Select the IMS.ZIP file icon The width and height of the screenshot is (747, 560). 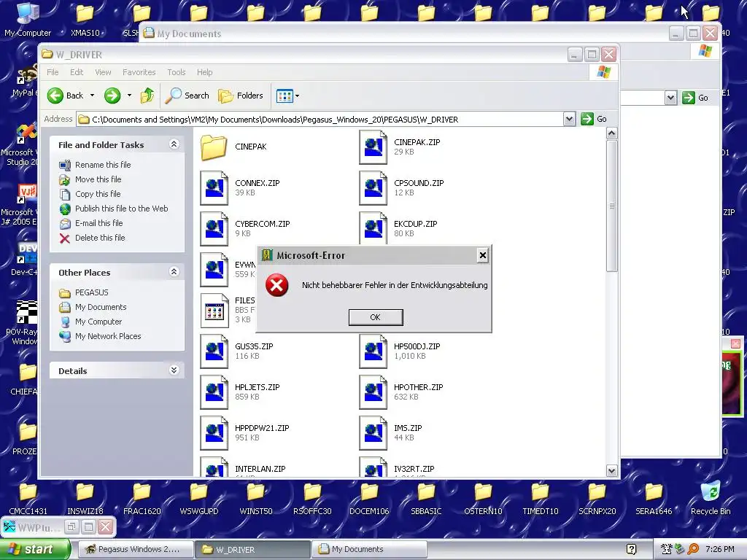coord(373,433)
